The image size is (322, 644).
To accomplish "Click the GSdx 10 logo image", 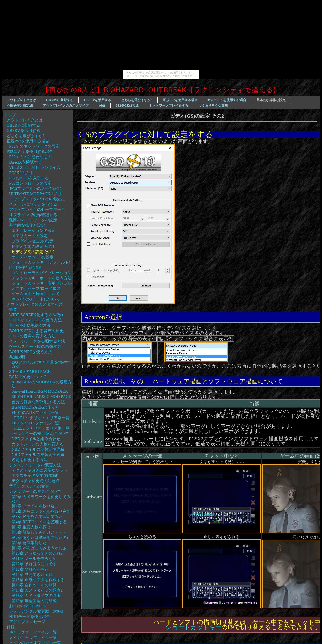I will click(128, 162).
